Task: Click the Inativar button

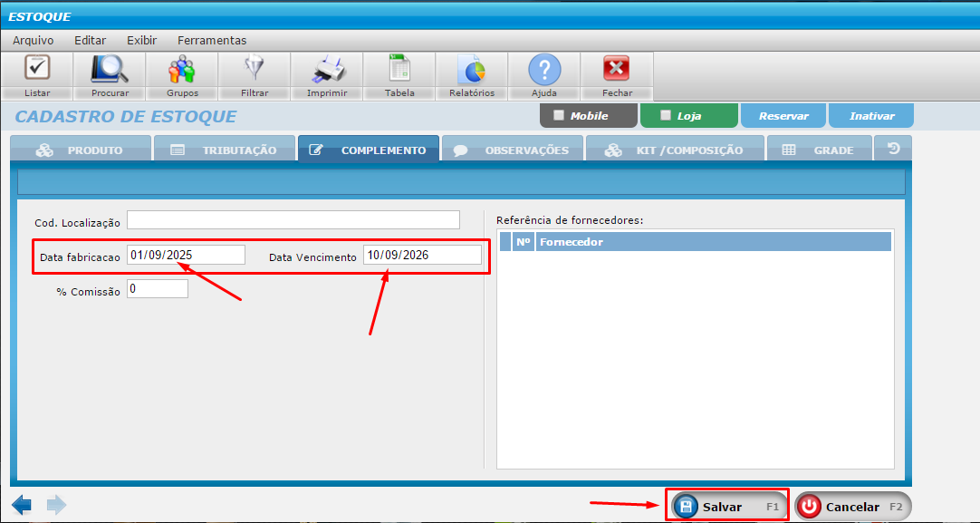Action: pos(871,116)
